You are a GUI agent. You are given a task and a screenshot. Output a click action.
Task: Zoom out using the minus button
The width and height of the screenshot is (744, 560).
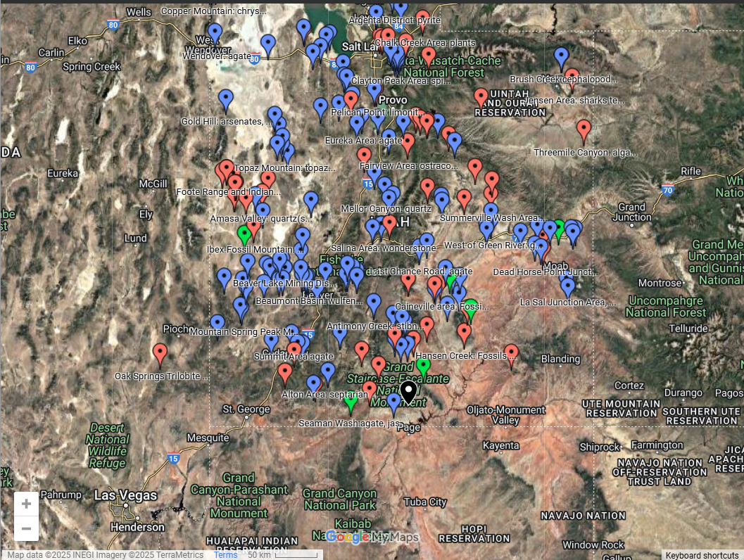[x=26, y=528]
